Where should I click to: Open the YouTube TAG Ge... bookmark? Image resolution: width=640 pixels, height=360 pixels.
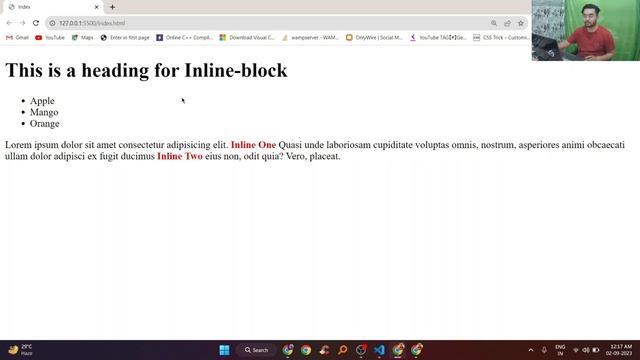(x=438, y=38)
